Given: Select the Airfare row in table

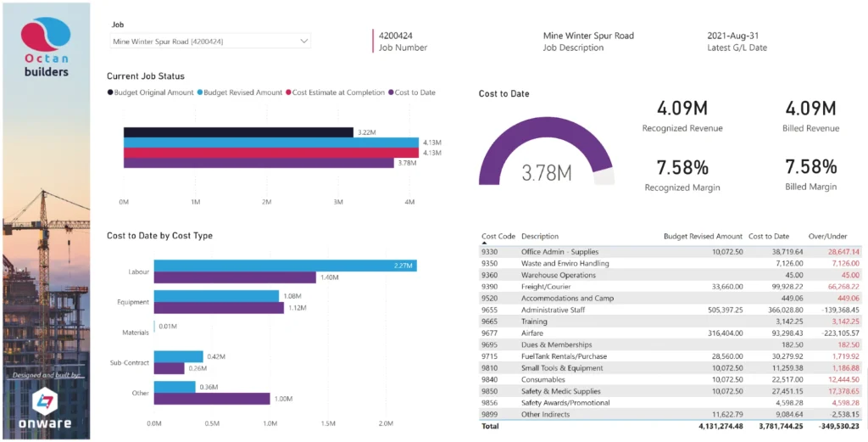Looking at the screenshot, I should 670,333.
